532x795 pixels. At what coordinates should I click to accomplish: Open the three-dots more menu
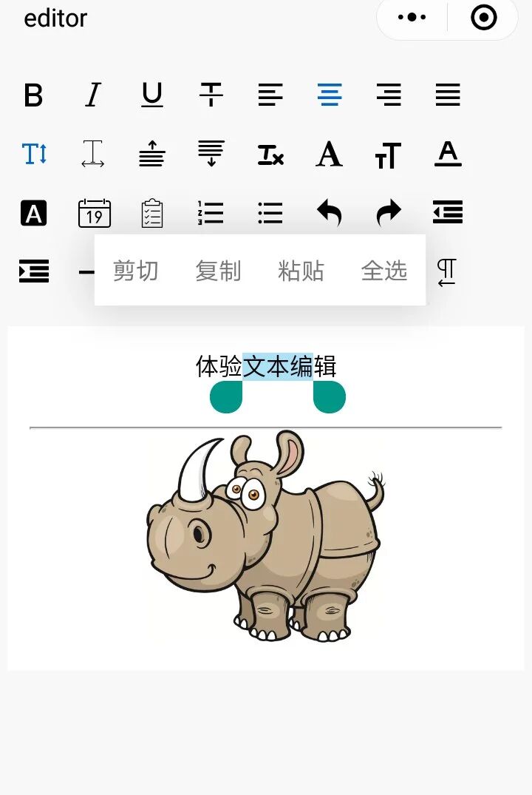(412, 17)
